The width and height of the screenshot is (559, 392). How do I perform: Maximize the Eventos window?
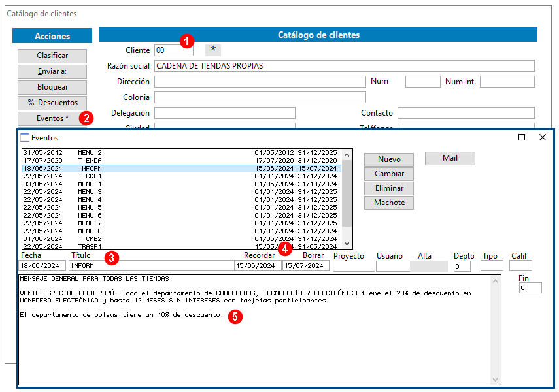[x=522, y=138]
